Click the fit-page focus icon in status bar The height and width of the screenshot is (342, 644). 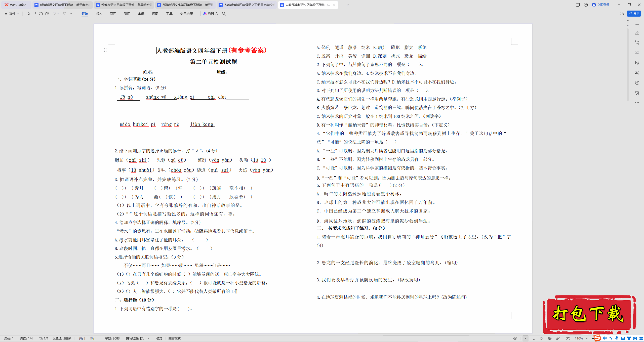[x=568, y=338]
